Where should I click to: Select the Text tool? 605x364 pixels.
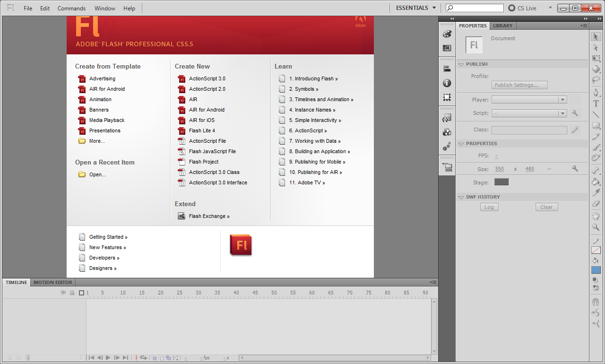point(596,104)
